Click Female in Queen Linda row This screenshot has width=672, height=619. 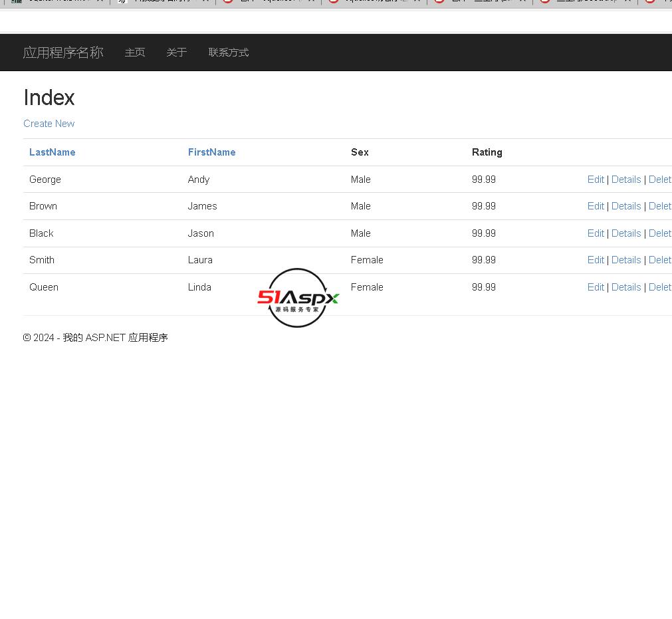pos(367,287)
